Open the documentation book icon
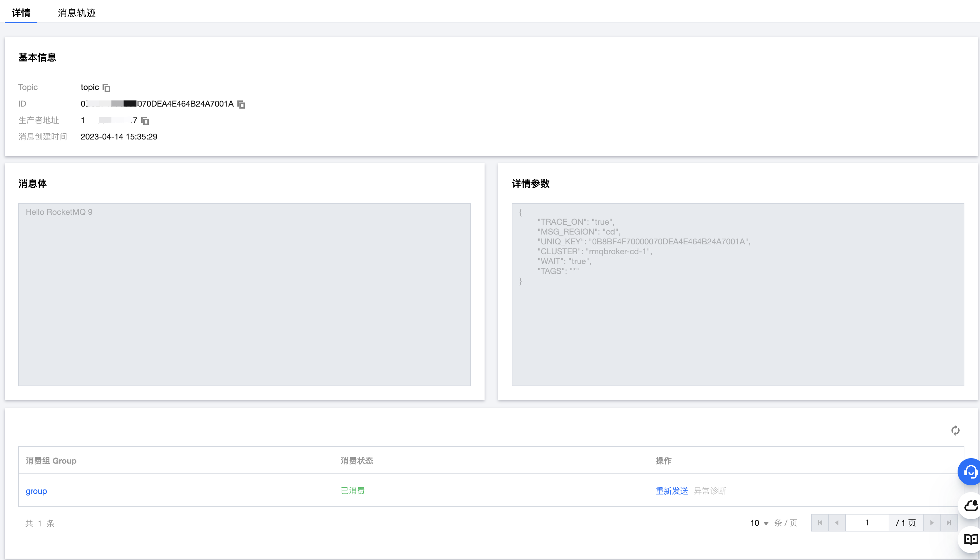 point(970,539)
